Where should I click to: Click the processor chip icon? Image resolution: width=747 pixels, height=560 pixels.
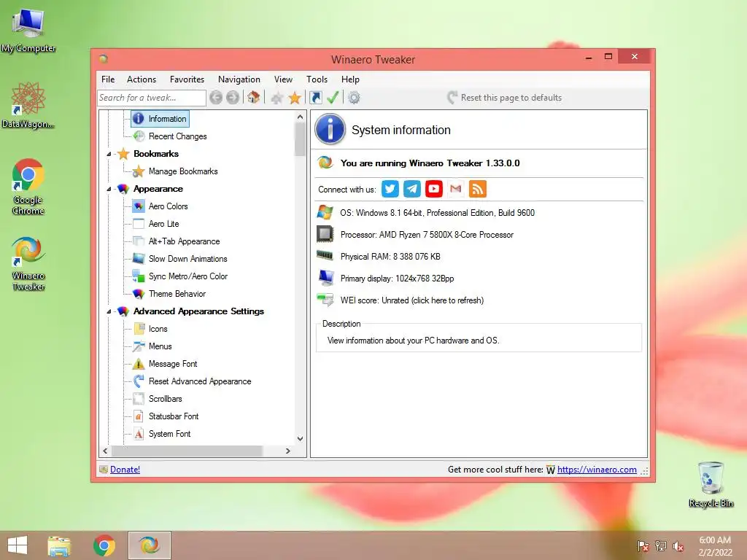(x=325, y=234)
